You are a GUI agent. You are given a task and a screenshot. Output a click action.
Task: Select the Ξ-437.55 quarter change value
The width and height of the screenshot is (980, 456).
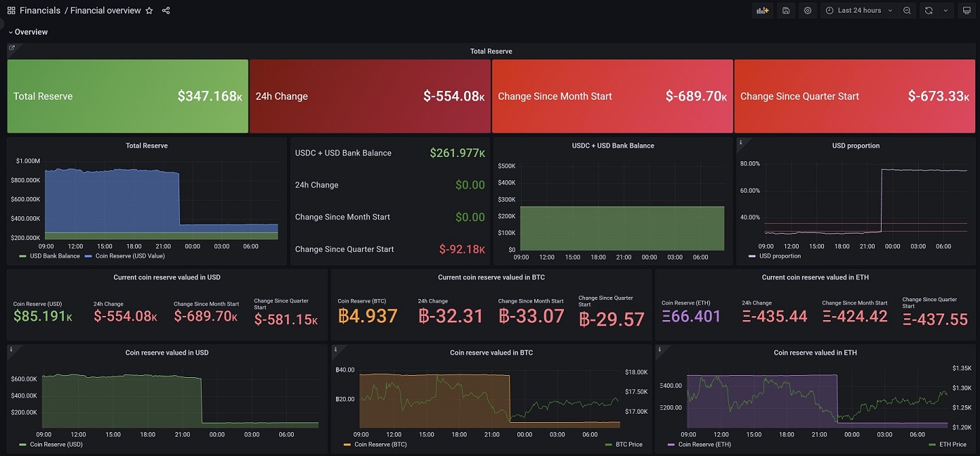click(x=935, y=319)
